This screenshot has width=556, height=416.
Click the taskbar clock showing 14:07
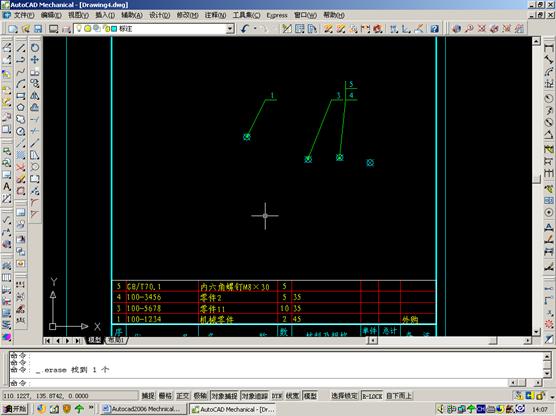(540, 410)
